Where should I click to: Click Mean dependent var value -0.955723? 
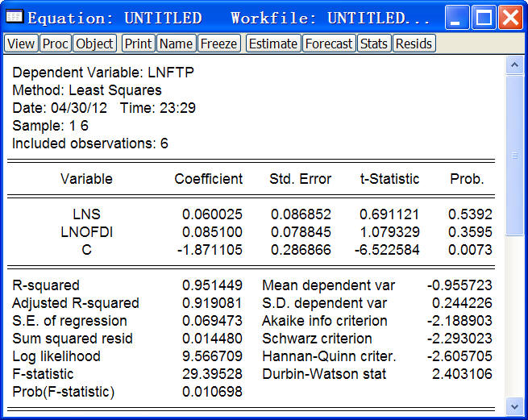(459, 285)
